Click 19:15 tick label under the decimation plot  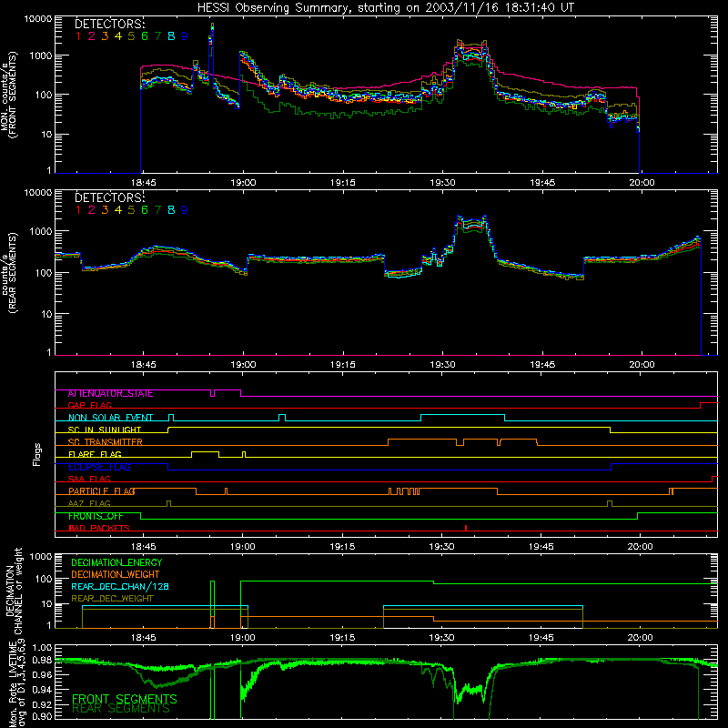[342, 638]
